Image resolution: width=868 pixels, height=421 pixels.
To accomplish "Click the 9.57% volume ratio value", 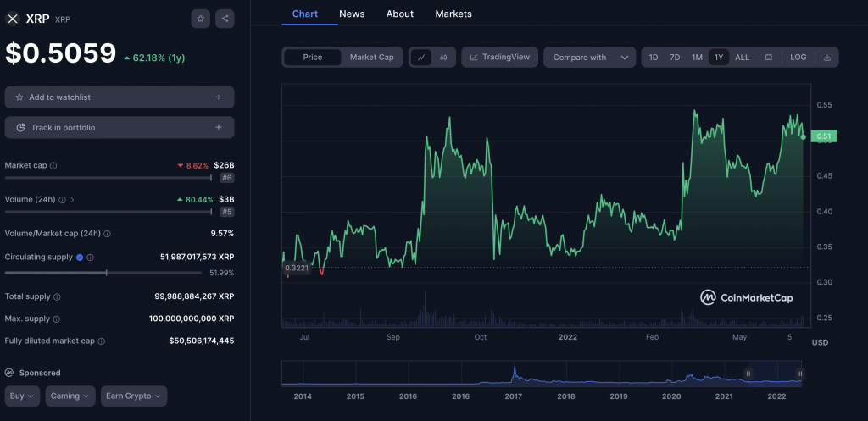I will click(x=222, y=234).
